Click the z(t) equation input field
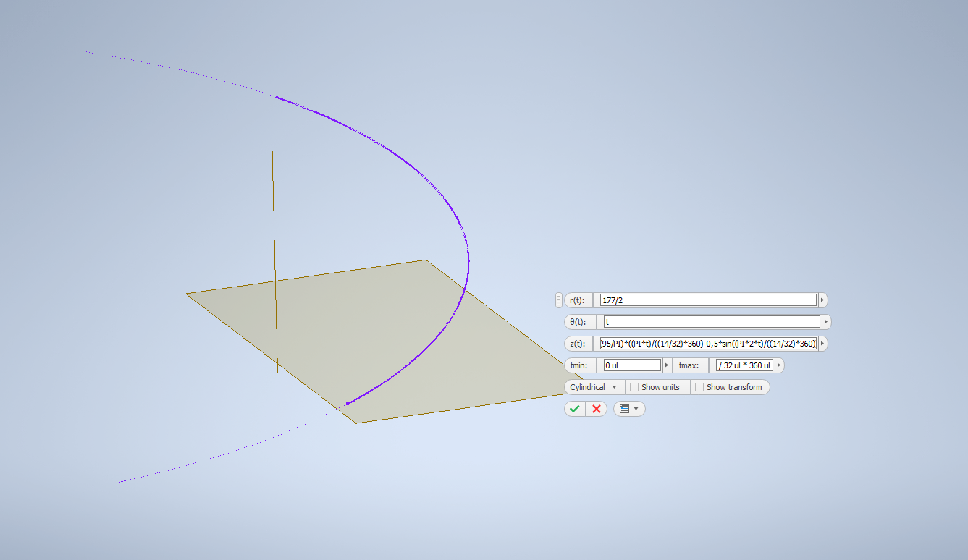The height and width of the screenshot is (560, 968). tap(708, 344)
